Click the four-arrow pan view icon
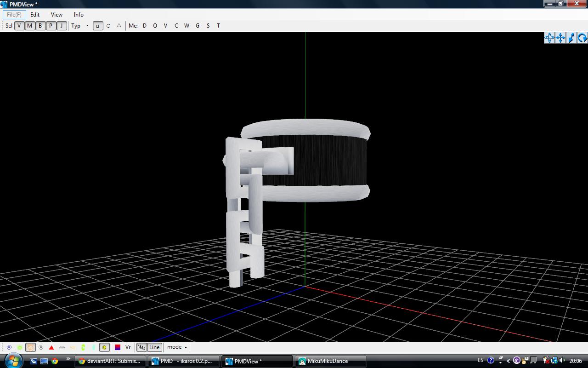Image resolution: width=588 pixels, height=368 pixels. click(x=560, y=38)
